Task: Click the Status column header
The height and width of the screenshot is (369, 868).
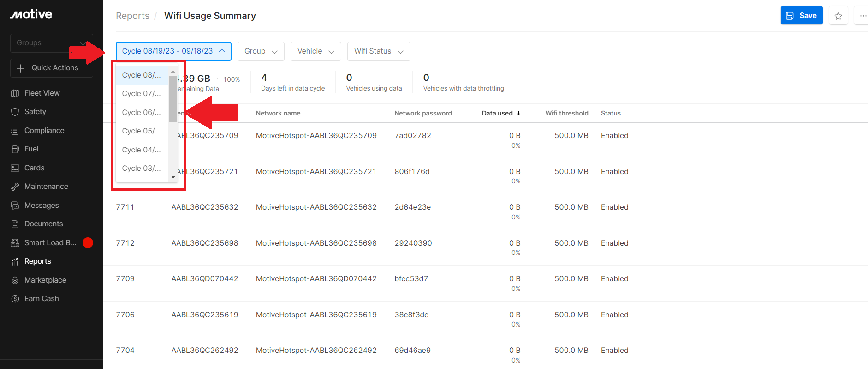Action: coord(611,113)
